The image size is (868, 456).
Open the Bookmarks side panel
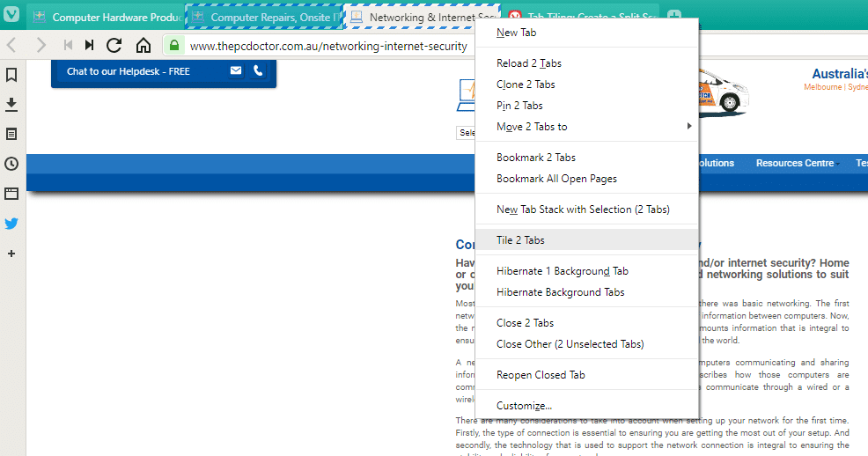coord(11,75)
